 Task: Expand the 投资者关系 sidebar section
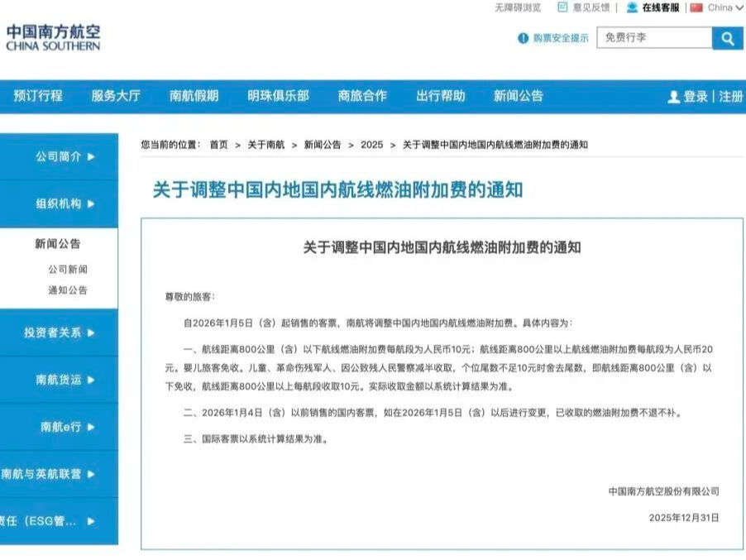coord(60,333)
